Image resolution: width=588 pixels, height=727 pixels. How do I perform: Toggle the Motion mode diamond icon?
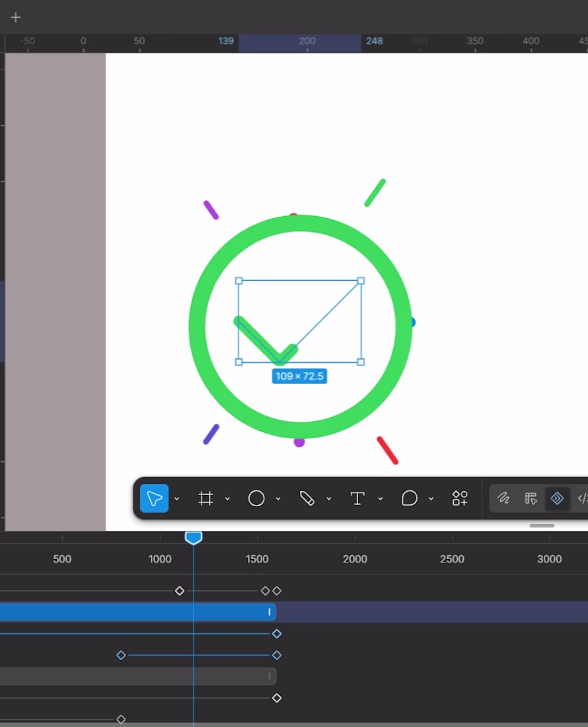point(557,498)
